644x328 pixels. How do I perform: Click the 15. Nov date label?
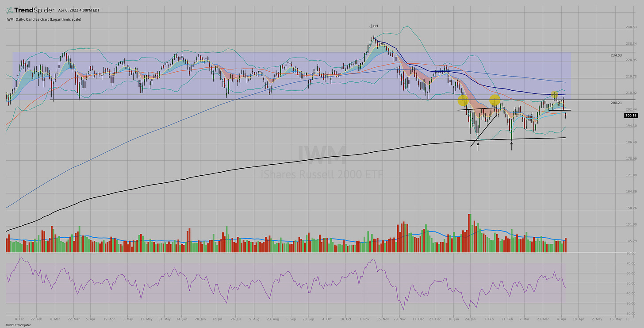[383, 318]
